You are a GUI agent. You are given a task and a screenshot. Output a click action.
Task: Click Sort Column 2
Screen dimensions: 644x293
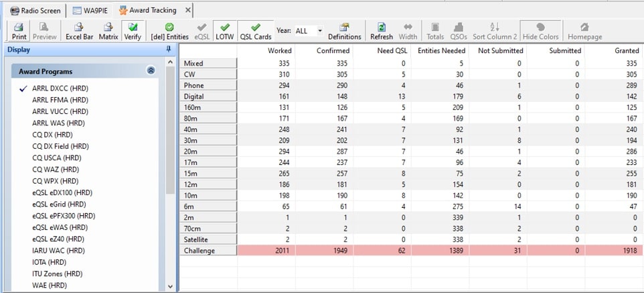495,32
